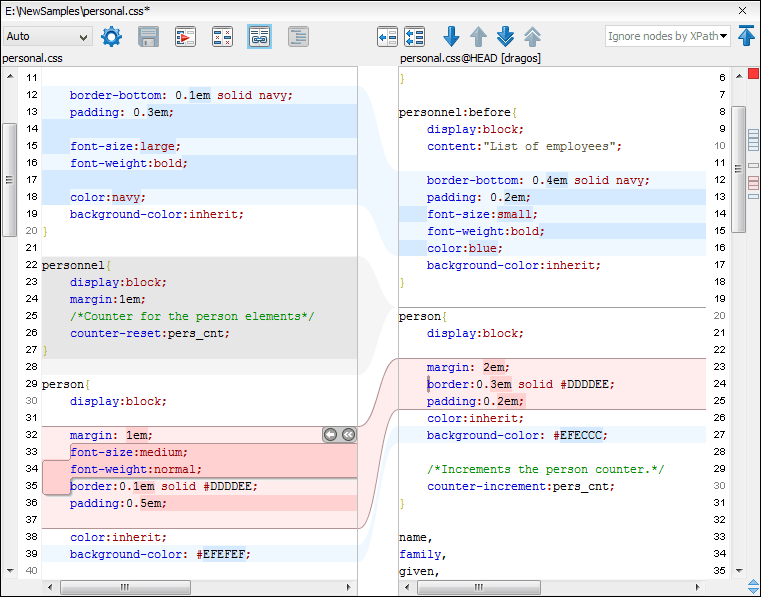Click the copy all changes from right icon

(x=415, y=37)
